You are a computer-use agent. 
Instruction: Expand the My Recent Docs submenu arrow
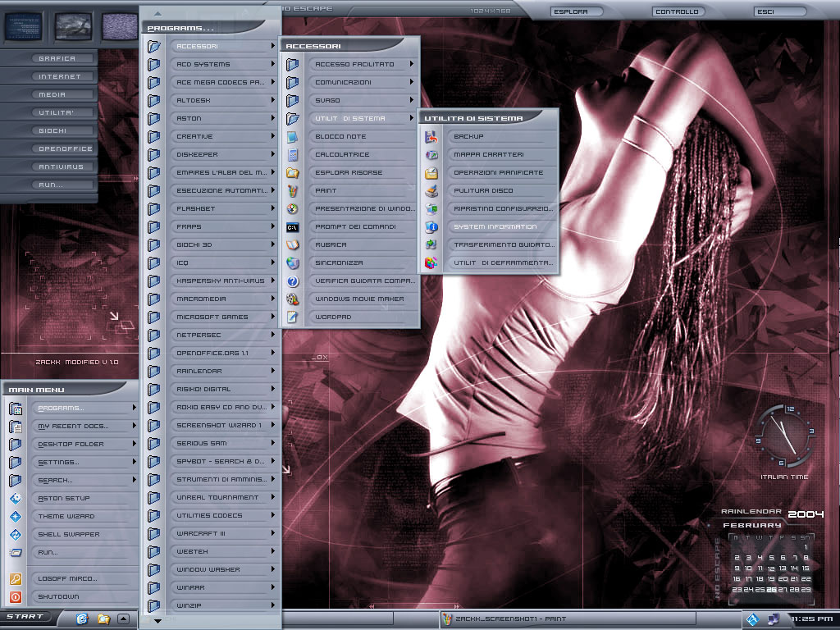coord(134,426)
